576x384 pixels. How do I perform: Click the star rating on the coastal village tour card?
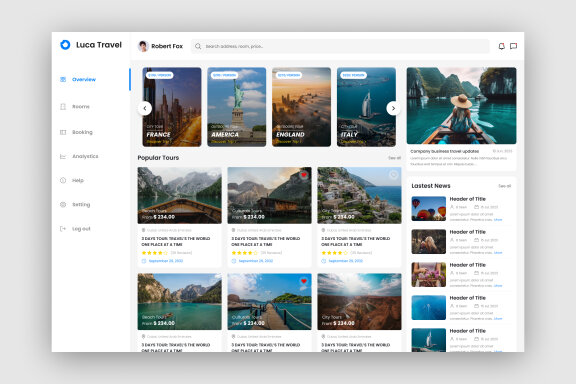tap(335, 253)
